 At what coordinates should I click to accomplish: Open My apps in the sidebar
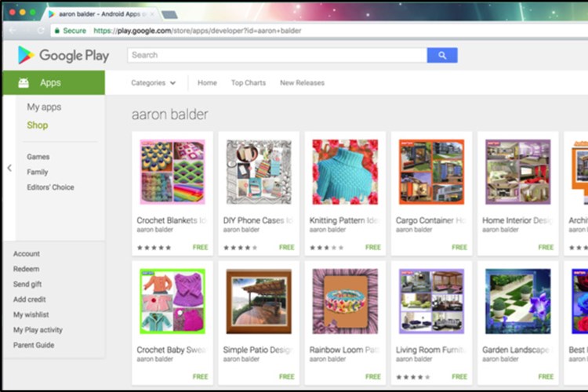click(x=44, y=107)
